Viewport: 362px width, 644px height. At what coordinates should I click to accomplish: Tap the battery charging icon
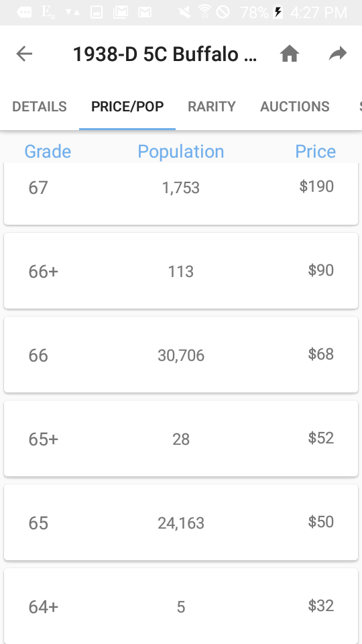(278, 12)
